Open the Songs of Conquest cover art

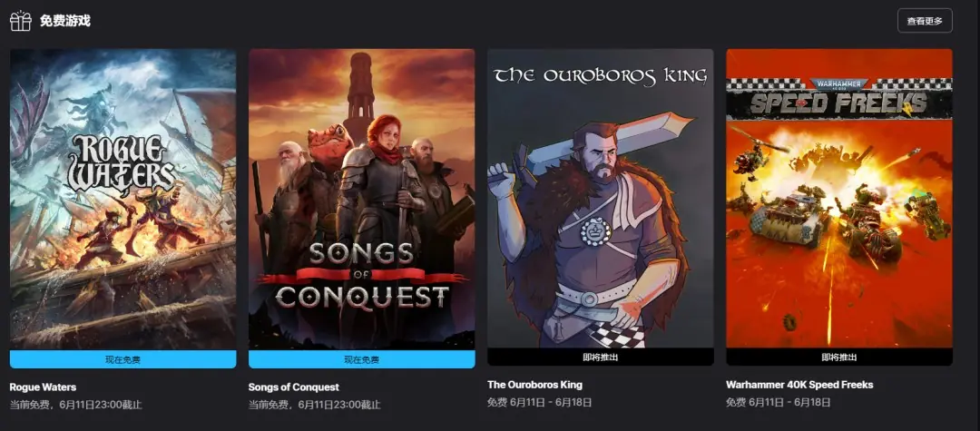point(362,200)
